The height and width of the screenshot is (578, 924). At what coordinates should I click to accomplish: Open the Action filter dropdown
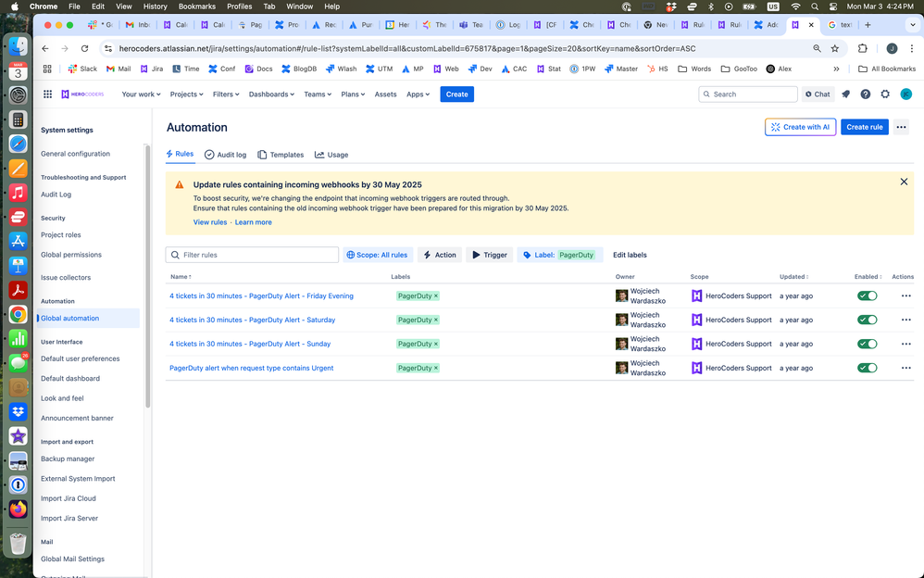point(440,255)
